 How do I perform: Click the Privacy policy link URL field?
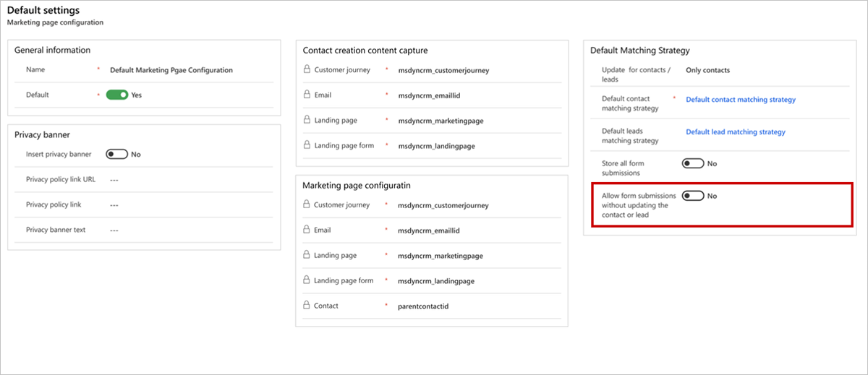(114, 179)
